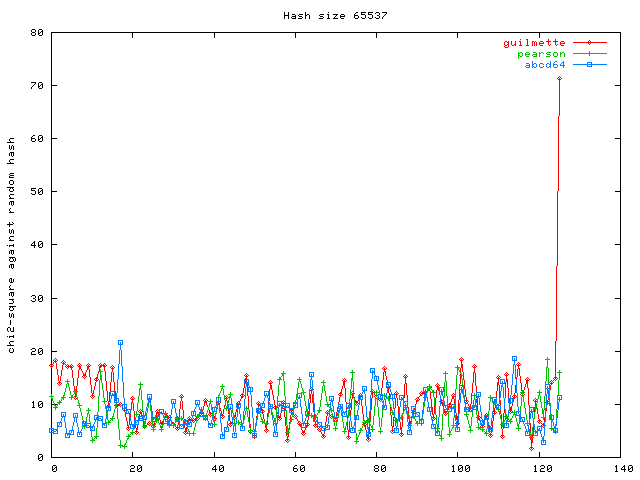640x480 pixels.
Task: Click the chi2-square y-axis label
Action: click(11, 245)
